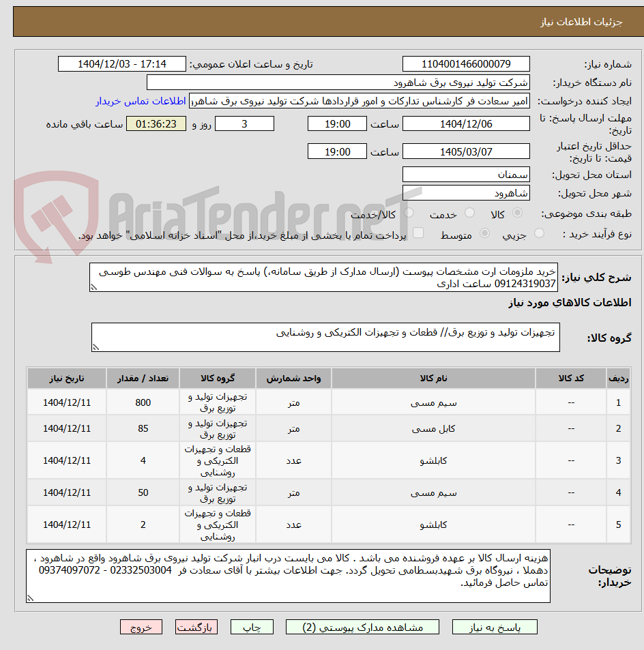Click unit عدد in row 3

point(293,460)
